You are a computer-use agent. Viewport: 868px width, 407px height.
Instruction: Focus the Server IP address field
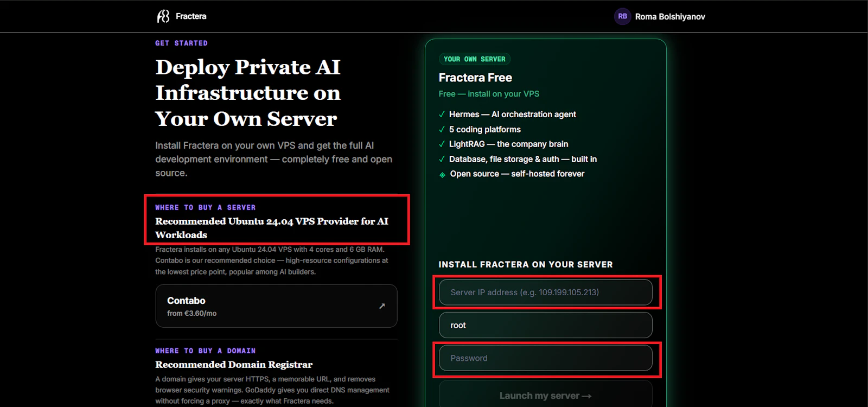tap(545, 292)
